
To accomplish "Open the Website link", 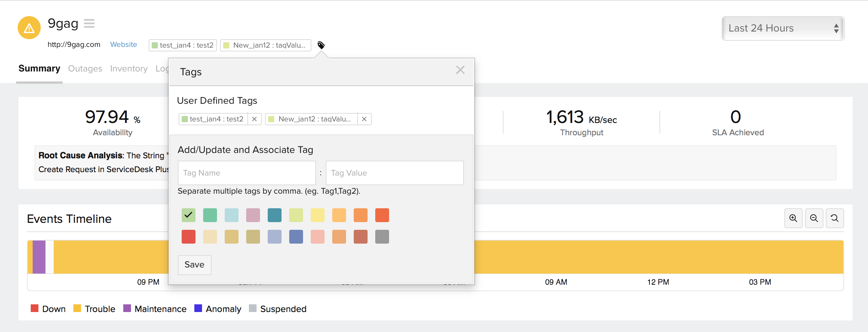I will pyautogui.click(x=123, y=45).
